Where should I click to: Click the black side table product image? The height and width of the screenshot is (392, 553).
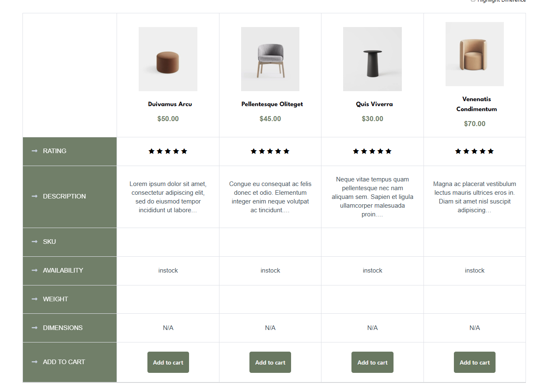(x=372, y=59)
